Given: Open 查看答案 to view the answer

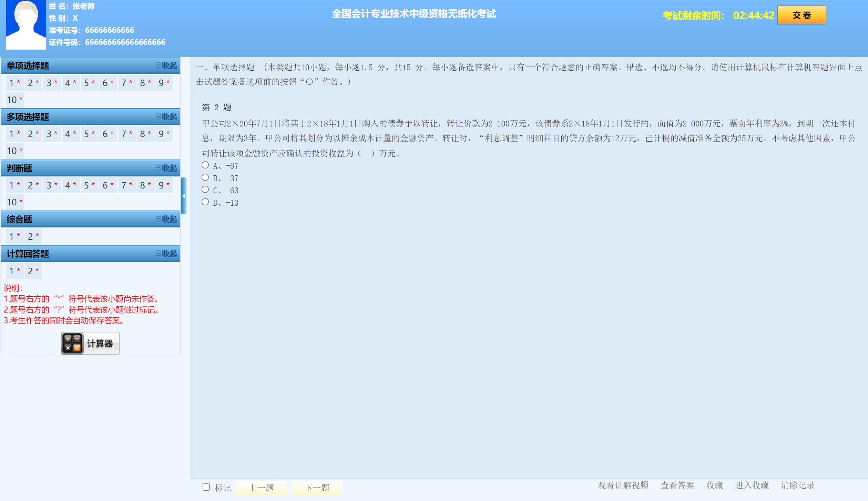Looking at the screenshot, I should 677,485.
